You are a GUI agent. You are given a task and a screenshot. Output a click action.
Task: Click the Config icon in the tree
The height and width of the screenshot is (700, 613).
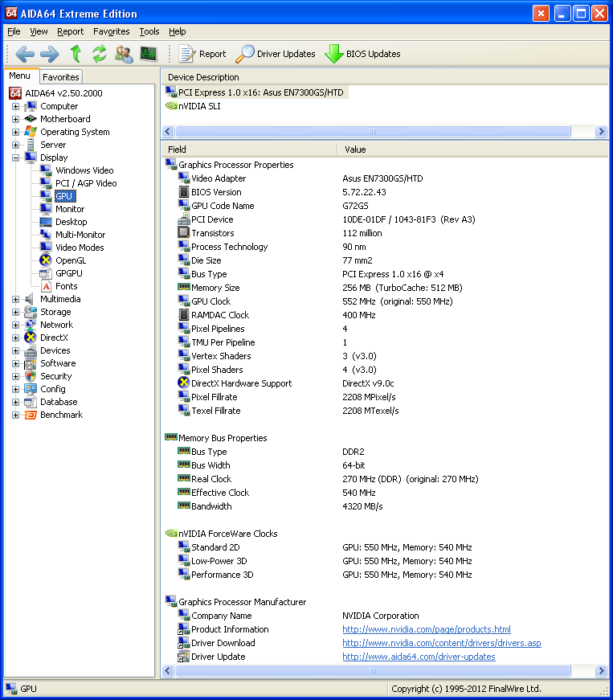pyautogui.click(x=31, y=389)
